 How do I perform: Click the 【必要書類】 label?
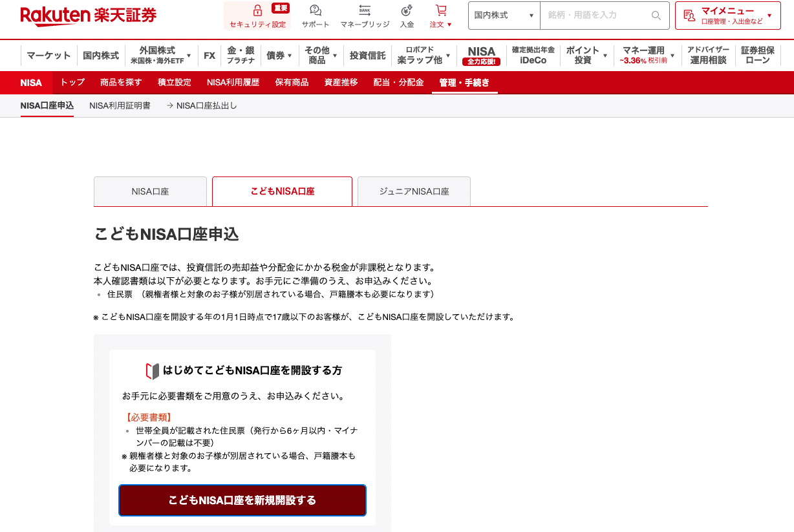coord(148,418)
